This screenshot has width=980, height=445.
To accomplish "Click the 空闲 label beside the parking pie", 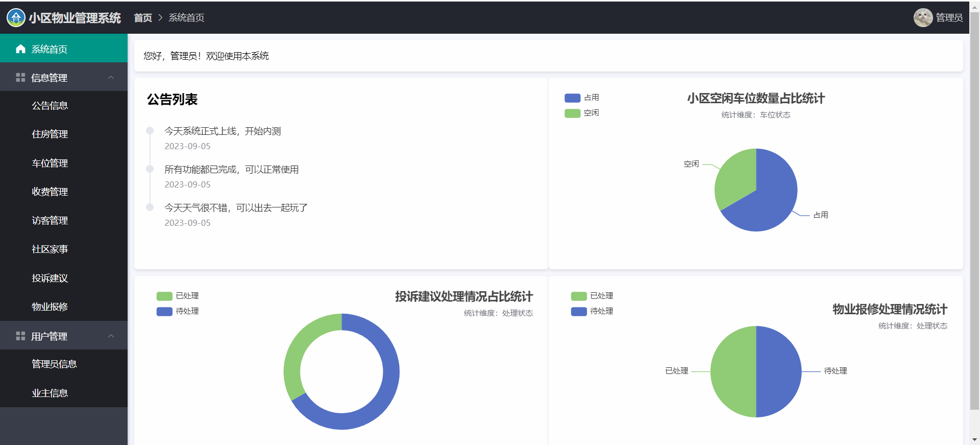I will tap(692, 164).
